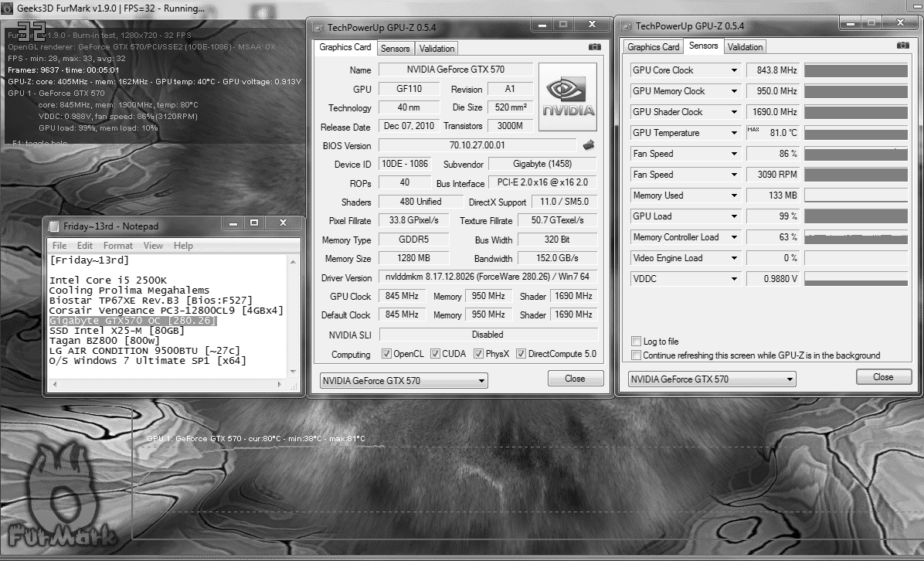The width and height of the screenshot is (924, 561).
Task: Open Notepad Format menu
Action: pos(118,246)
